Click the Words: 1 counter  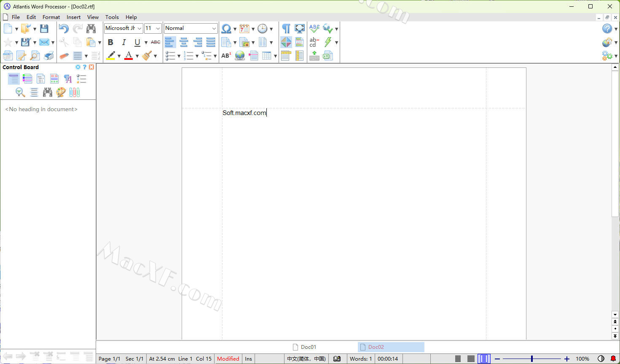[x=361, y=359]
